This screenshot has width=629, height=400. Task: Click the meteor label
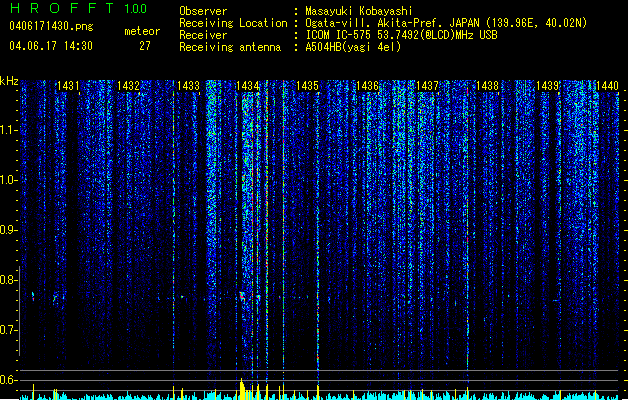142,31
